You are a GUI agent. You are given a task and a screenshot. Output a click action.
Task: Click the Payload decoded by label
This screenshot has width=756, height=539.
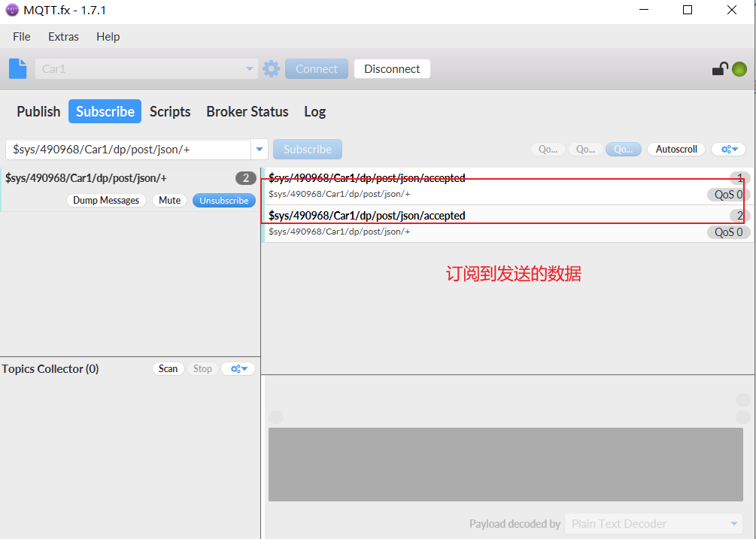[515, 523]
